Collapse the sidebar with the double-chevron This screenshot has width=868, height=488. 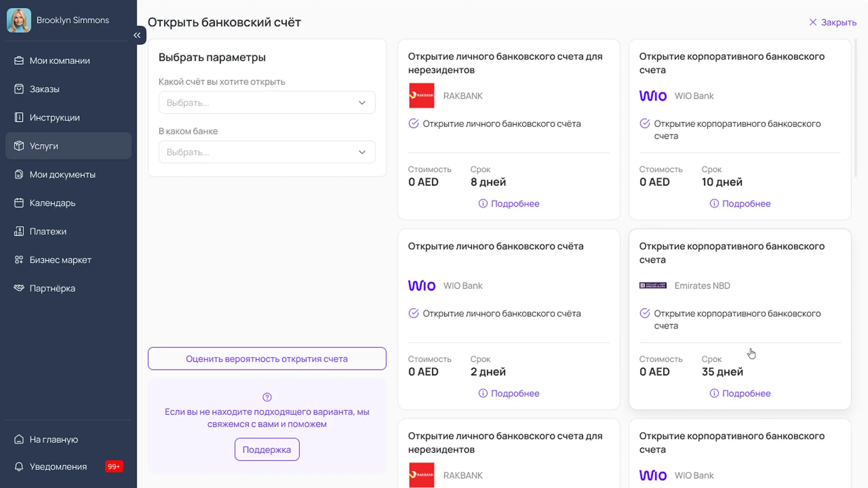click(137, 35)
